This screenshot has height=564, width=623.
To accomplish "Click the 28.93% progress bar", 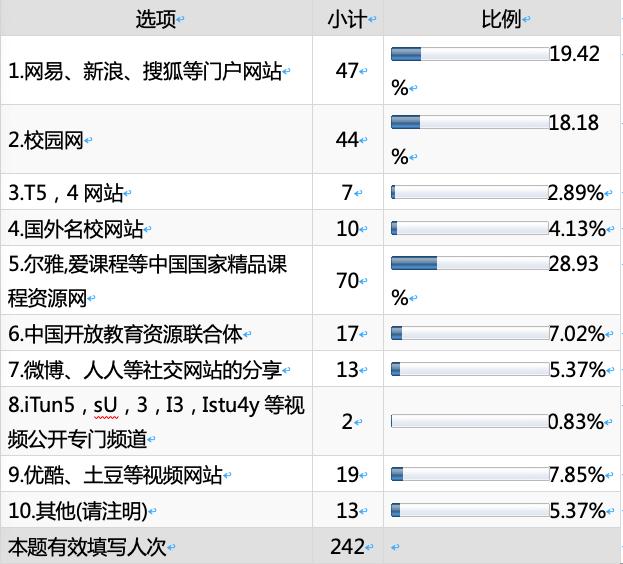I will [469, 263].
